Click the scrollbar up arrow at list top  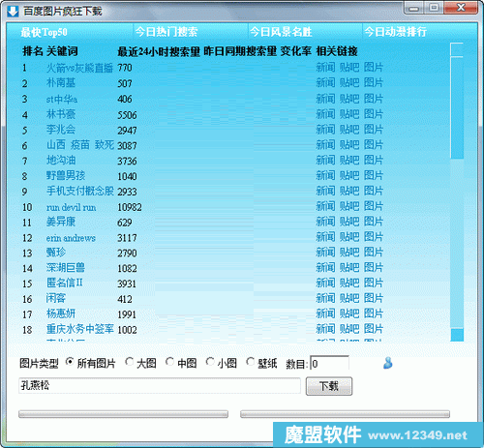[457, 49]
